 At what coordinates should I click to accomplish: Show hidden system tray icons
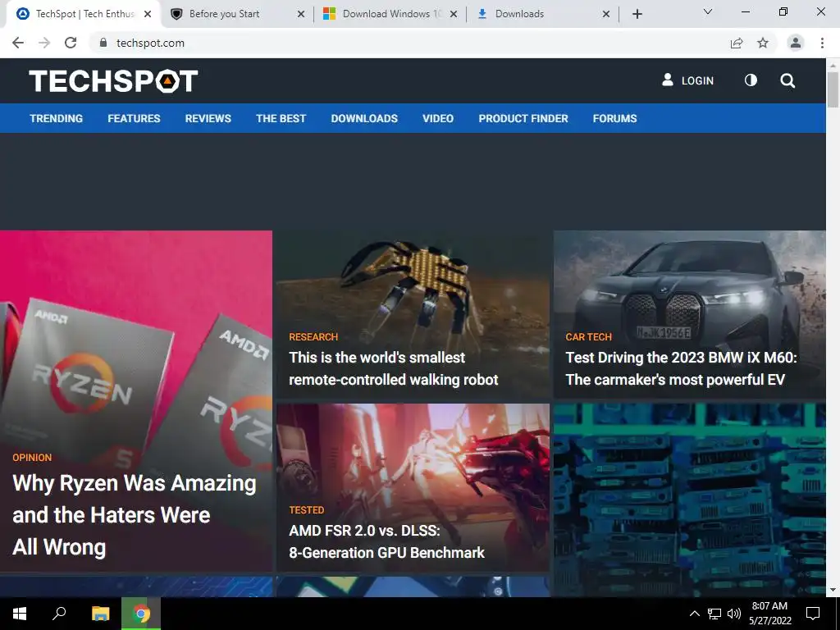pyautogui.click(x=694, y=614)
